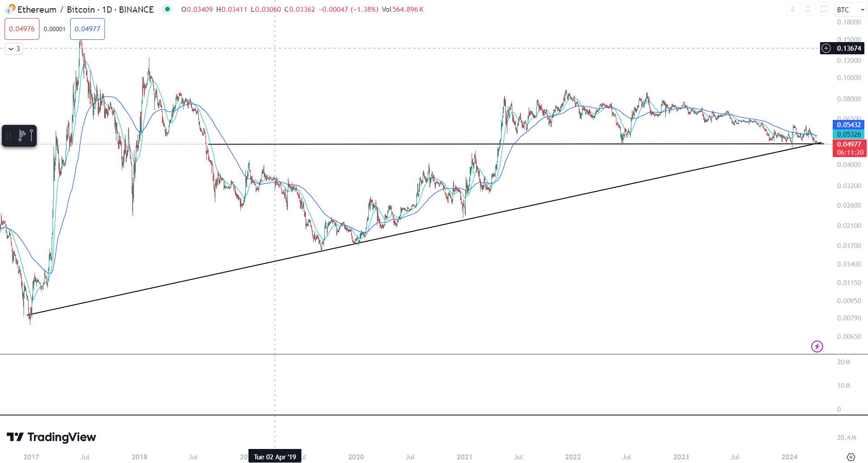Click the −0.00047 (−1.38%) change value
868x463 pixels.
pos(348,9)
